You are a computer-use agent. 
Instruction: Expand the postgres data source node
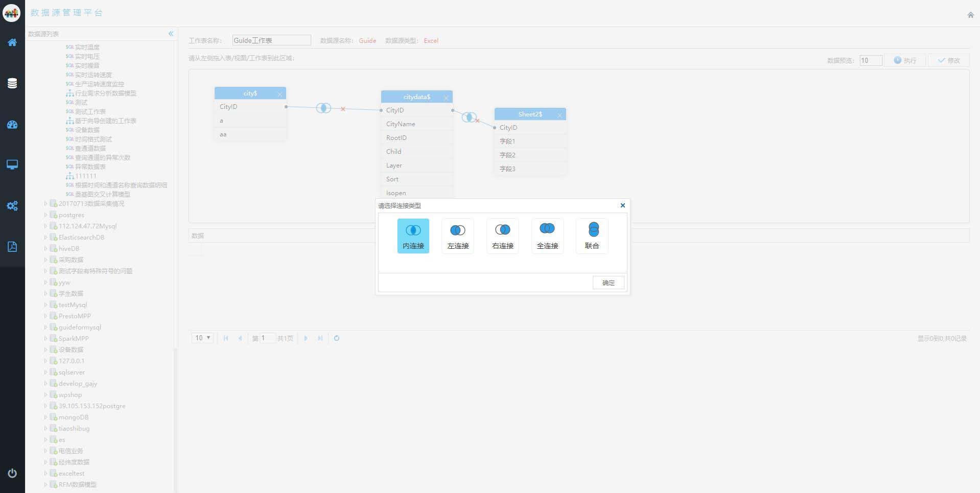tap(45, 215)
